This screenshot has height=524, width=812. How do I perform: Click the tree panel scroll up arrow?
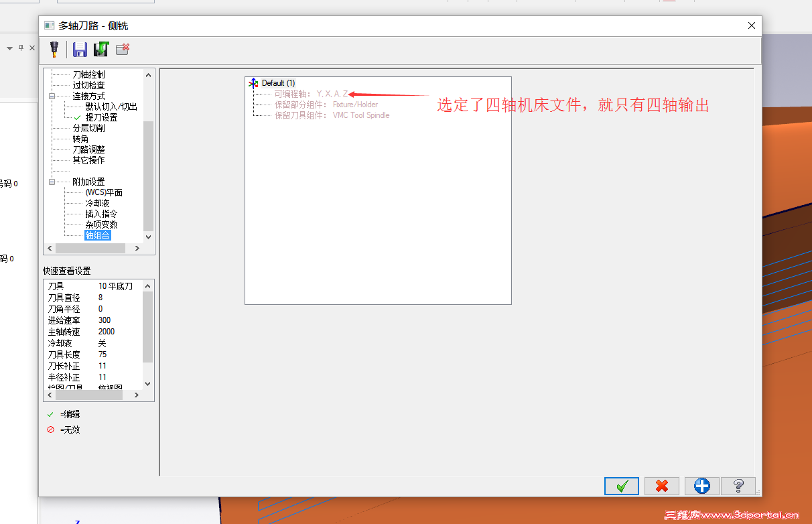pyautogui.click(x=148, y=74)
